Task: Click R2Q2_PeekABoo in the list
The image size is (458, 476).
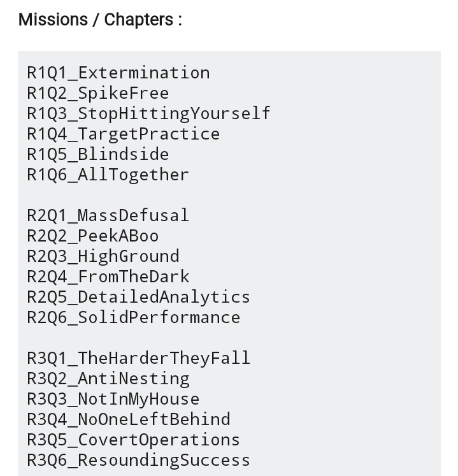Action: (93, 236)
